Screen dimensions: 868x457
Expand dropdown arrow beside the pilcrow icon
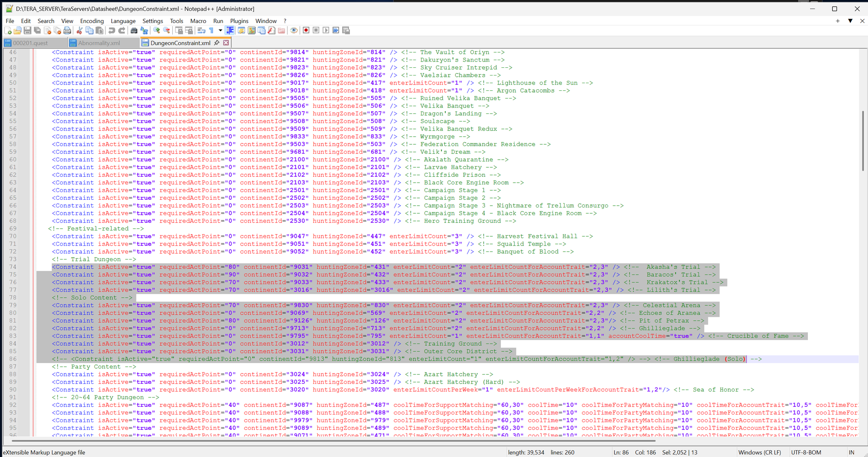220,31
